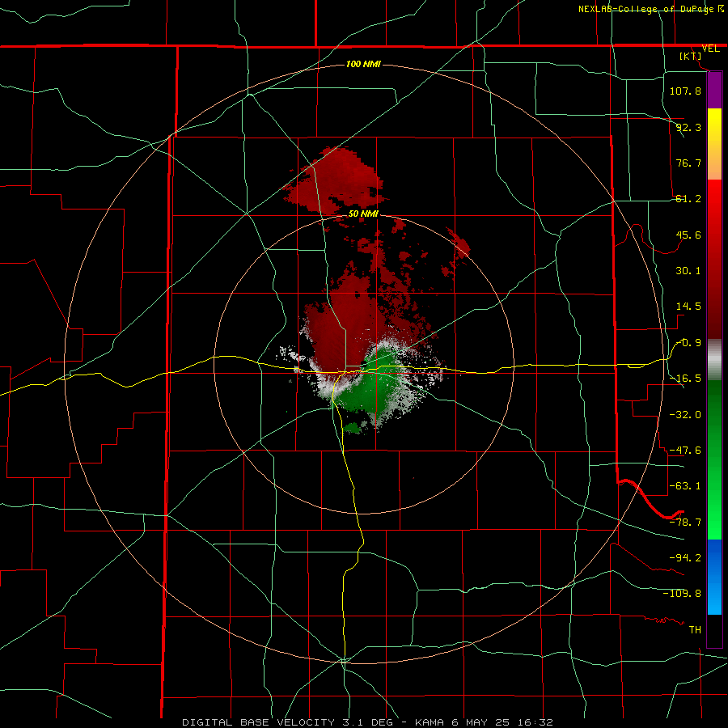The width and height of the screenshot is (728, 728).
Task: Click the 100 NMI range ring label
Action: 363,64
